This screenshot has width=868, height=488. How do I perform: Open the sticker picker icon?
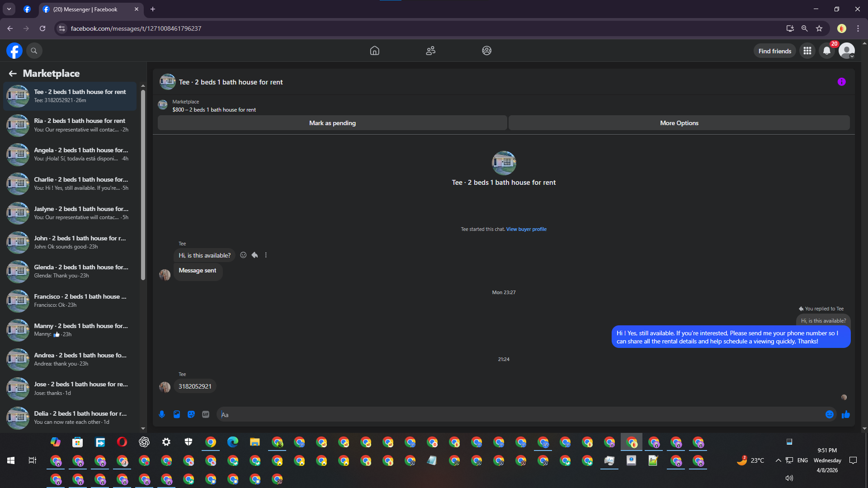(x=191, y=414)
